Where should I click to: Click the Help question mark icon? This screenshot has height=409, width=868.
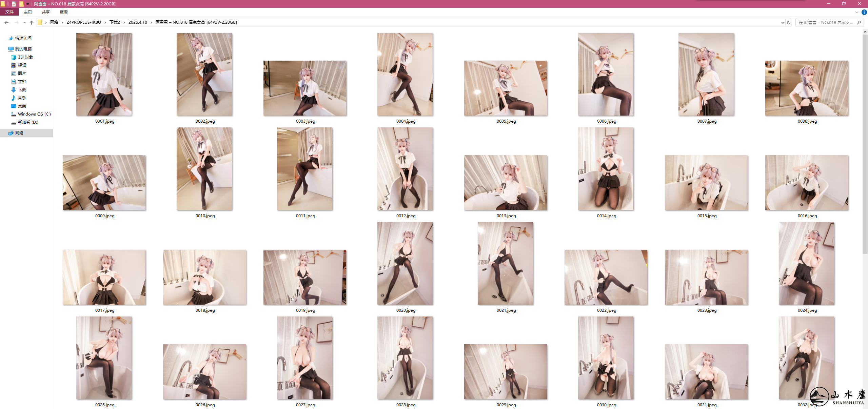tap(864, 12)
